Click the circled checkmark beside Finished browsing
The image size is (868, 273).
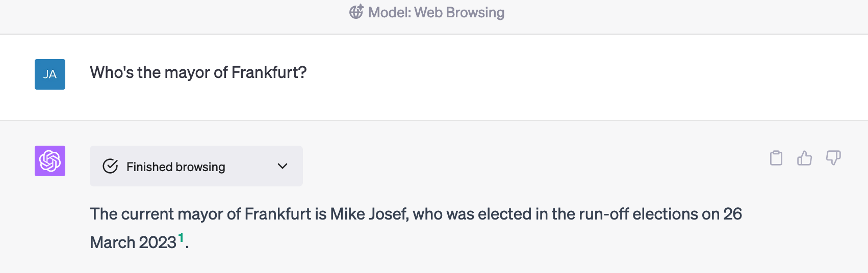pyautogui.click(x=110, y=167)
